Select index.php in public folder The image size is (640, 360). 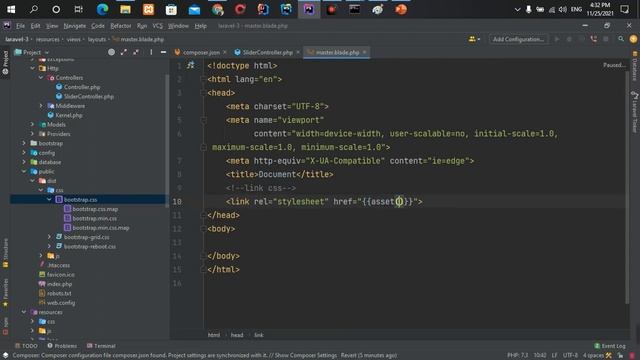click(59, 284)
